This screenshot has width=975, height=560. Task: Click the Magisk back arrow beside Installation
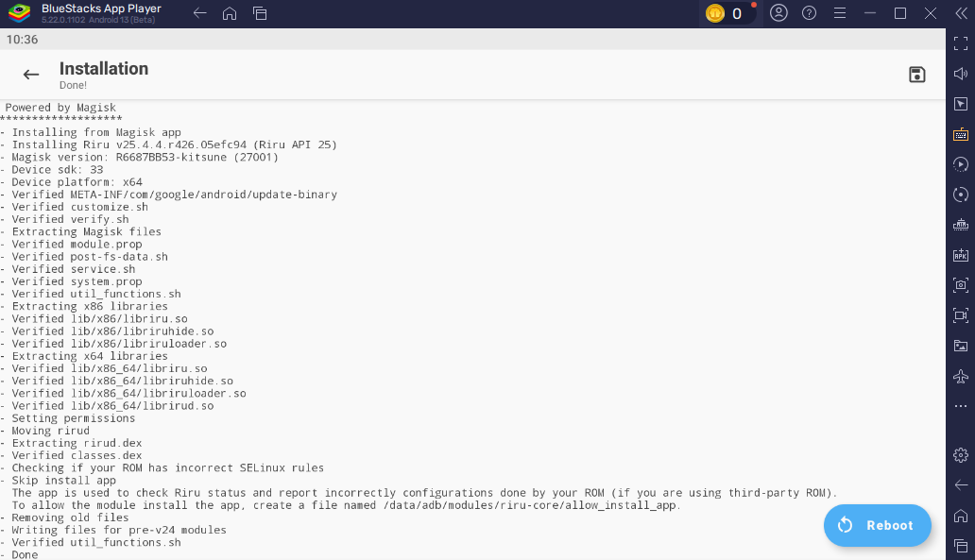click(x=31, y=75)
